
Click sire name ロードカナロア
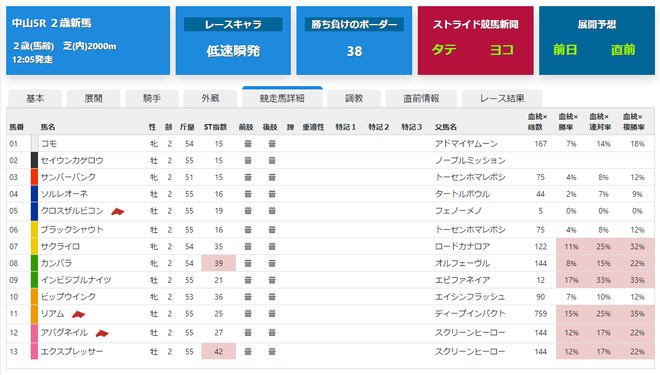click(462, 246)
